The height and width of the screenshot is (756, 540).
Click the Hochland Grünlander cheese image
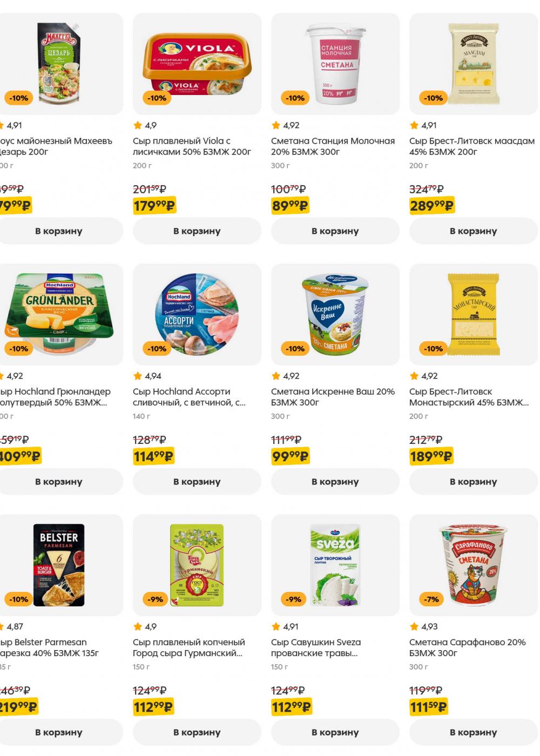(x=59, y=314)
